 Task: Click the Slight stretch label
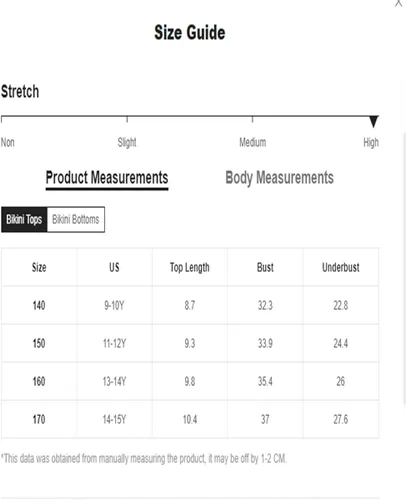coord(127,142)
